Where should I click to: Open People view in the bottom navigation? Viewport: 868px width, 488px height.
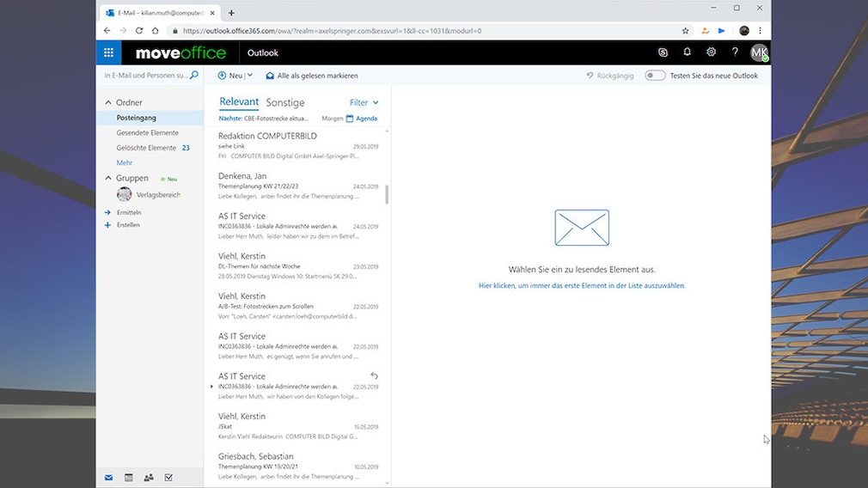coord(149,477)
